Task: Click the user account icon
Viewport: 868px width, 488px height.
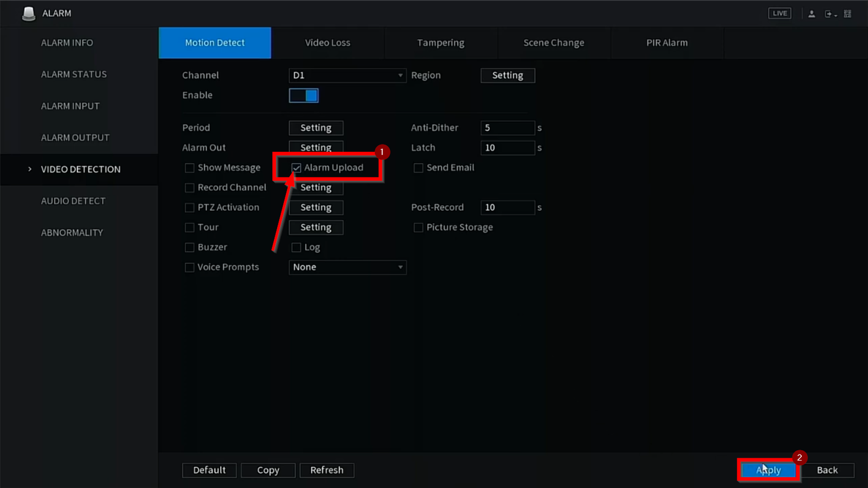Action: point(812,14)
